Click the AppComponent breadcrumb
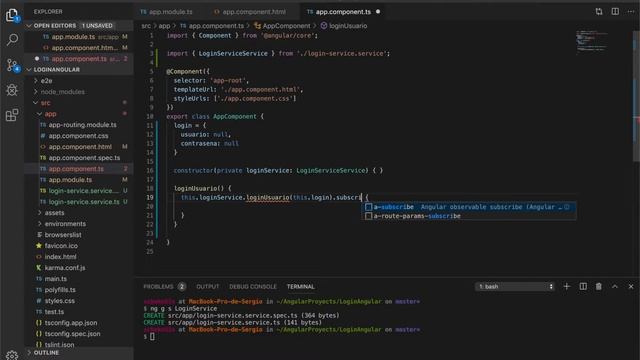 [282, 26]
